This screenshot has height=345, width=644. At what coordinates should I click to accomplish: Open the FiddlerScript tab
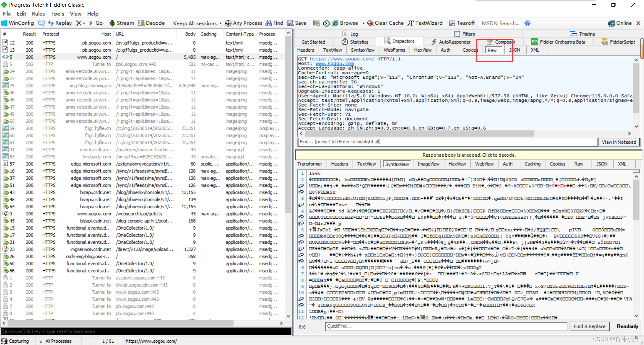tap(618, 42)
